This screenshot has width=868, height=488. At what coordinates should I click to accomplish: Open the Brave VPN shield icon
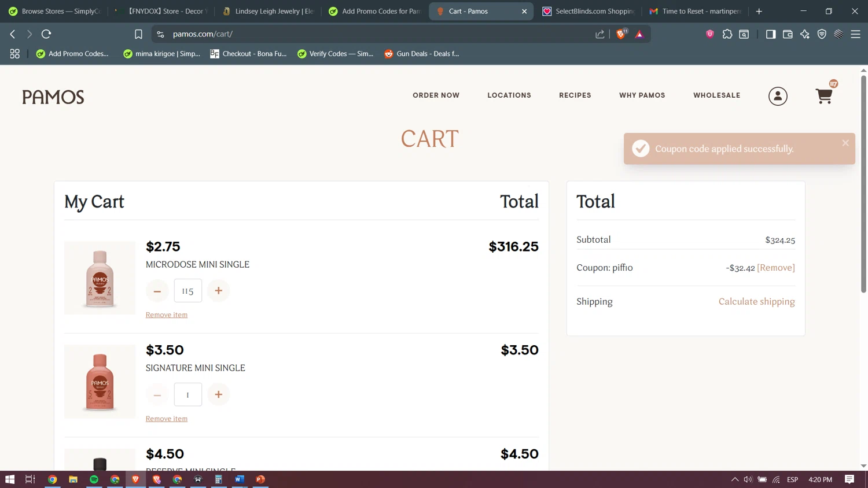[x=822, y=34]
